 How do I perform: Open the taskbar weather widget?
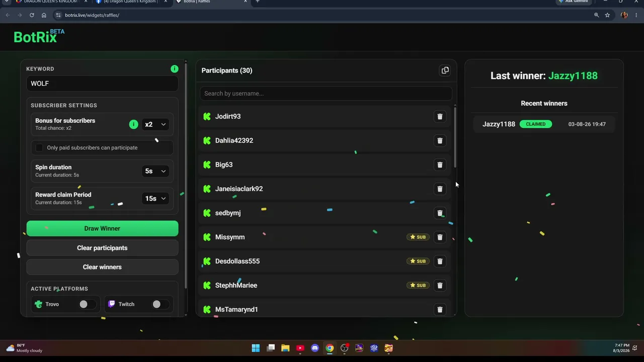coord(24,348)
